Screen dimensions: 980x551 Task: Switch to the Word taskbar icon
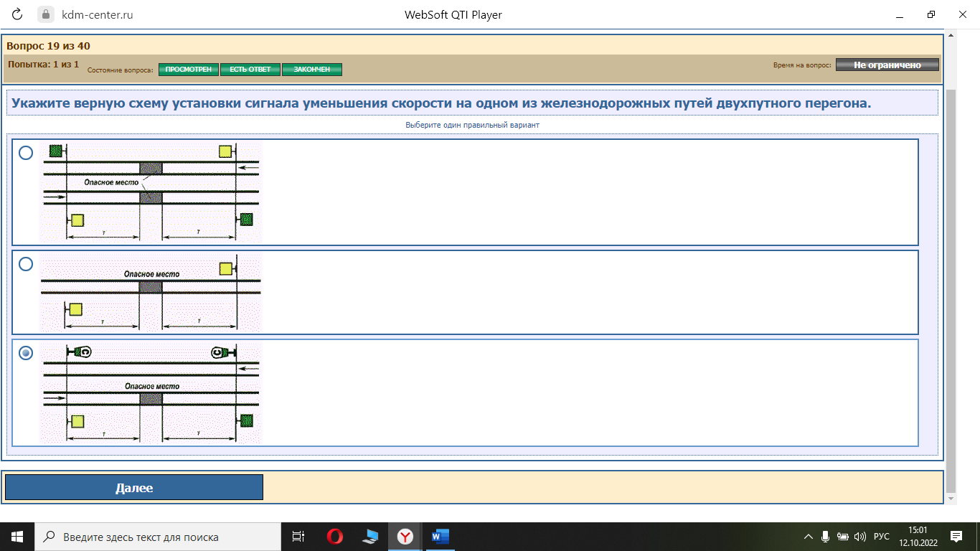[x=440, y=537]
